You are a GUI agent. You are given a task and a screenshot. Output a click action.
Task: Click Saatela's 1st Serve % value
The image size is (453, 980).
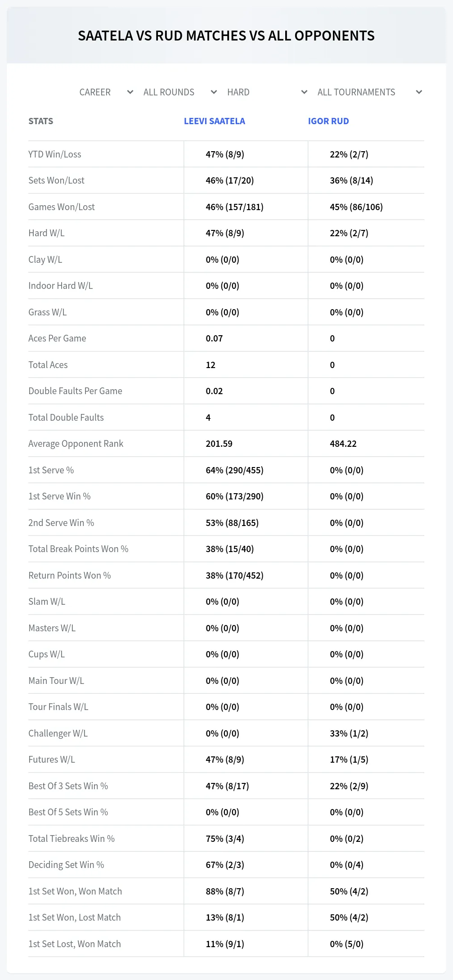(x=235, y=470)
